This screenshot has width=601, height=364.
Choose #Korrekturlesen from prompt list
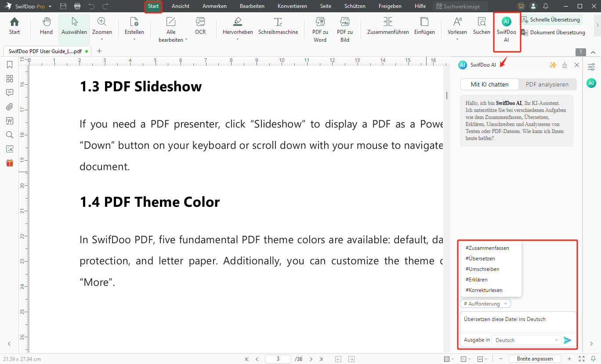(484, 290)
